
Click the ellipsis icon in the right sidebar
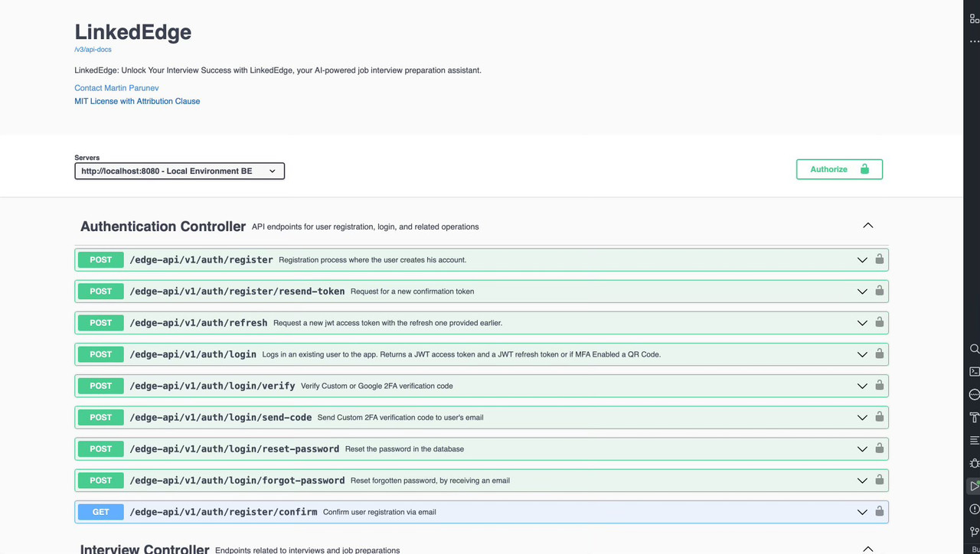click(x=974, y=42)
